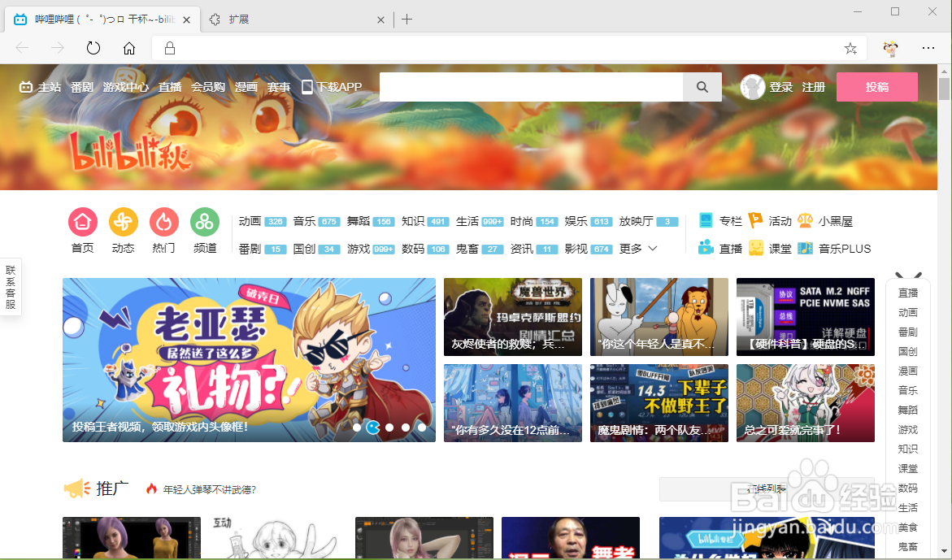The height and width of the screenshot is (560, 952).
Task: Select the 首页 home icon
Action: coord(82,220)
